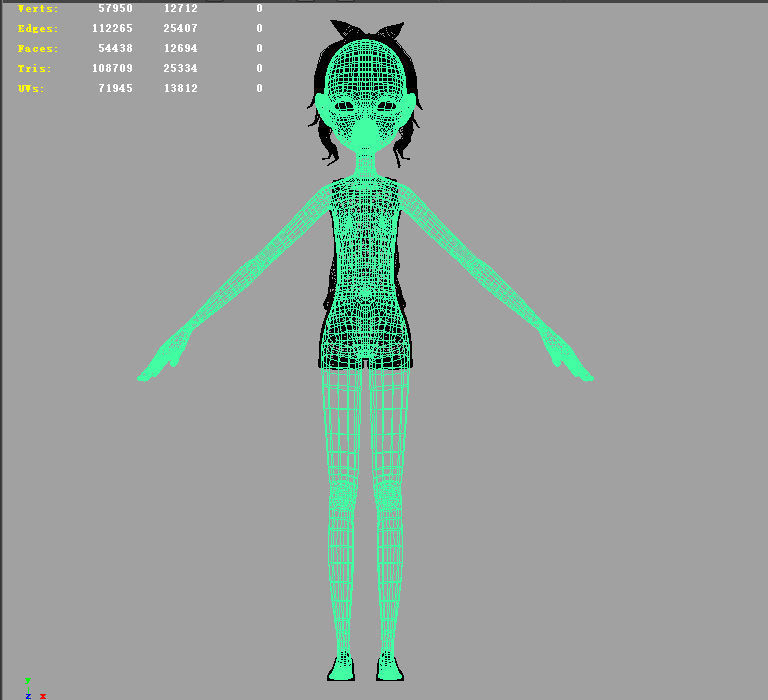Select the Verts label in the HUD
768x700 pixels.
tap(38, 9)
